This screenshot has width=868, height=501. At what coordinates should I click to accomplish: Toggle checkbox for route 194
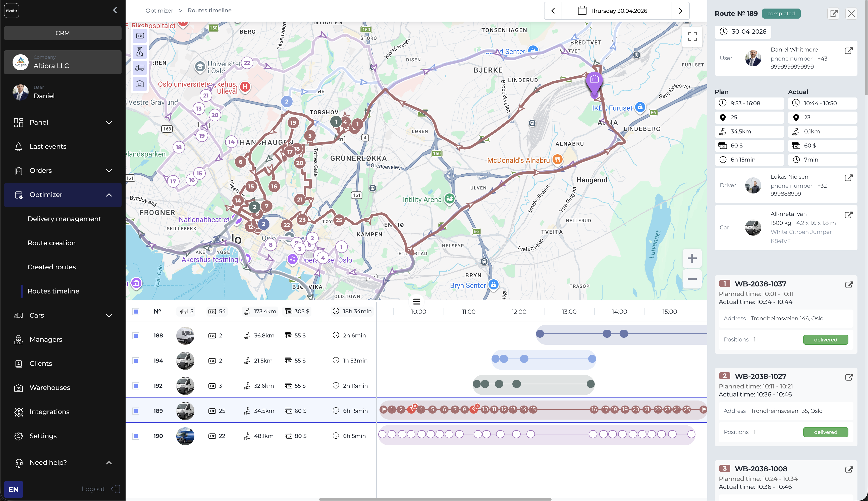pos(136,361)
